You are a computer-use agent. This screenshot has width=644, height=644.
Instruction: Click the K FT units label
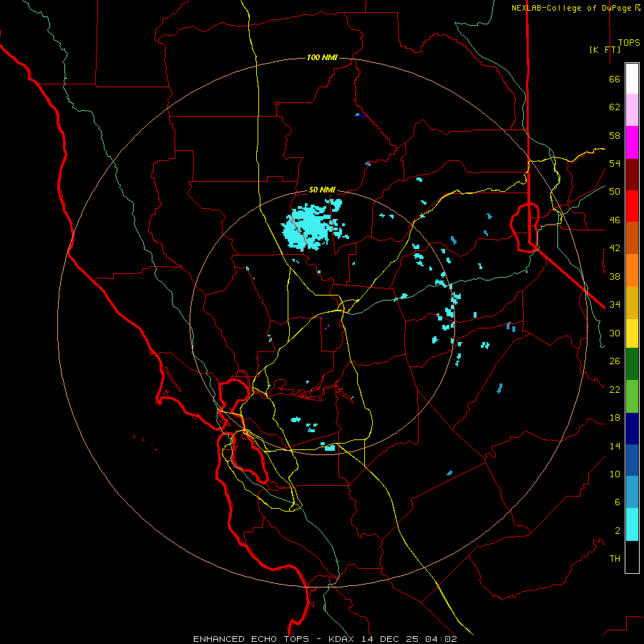(605, 49)
